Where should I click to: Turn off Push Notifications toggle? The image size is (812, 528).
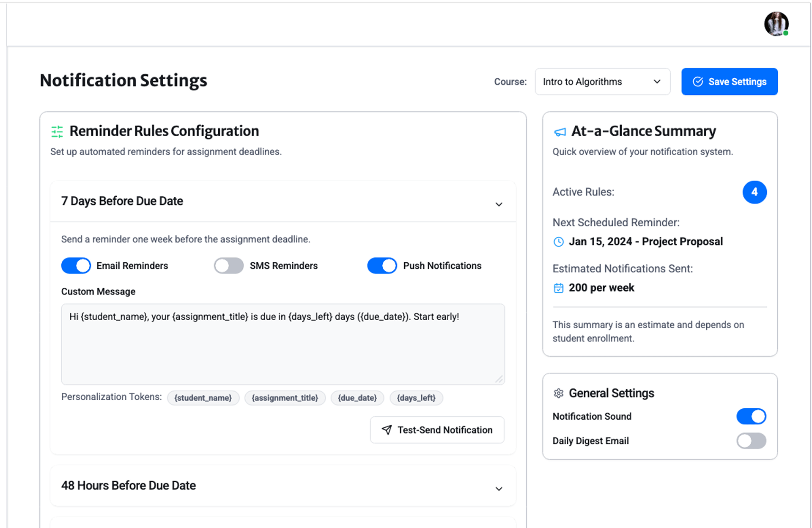(x=382, y=266)
